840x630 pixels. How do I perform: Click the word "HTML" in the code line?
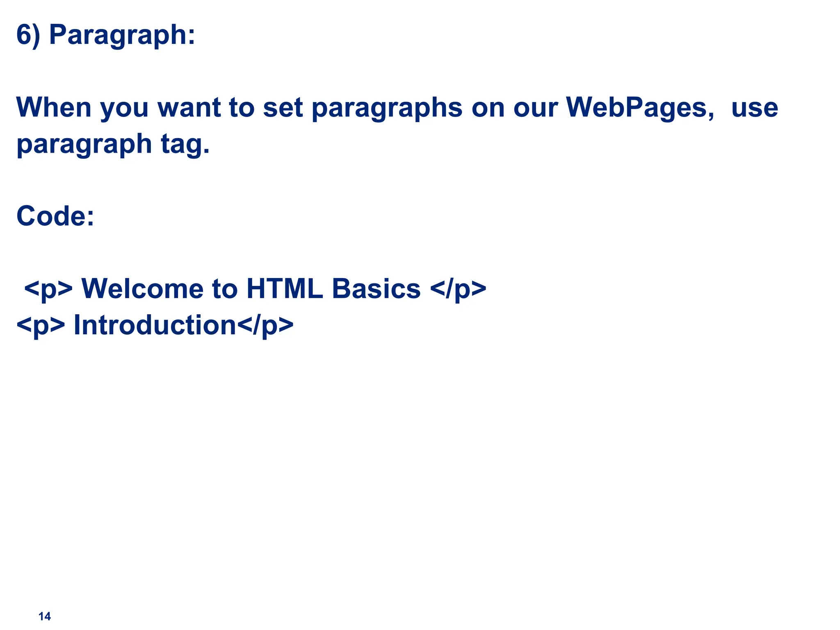[x=285, y=289]
